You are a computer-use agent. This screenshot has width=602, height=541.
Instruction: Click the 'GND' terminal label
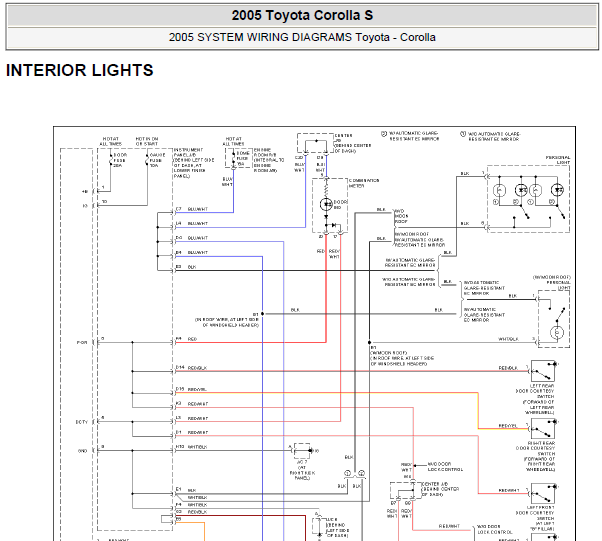[x=83, y=451]
